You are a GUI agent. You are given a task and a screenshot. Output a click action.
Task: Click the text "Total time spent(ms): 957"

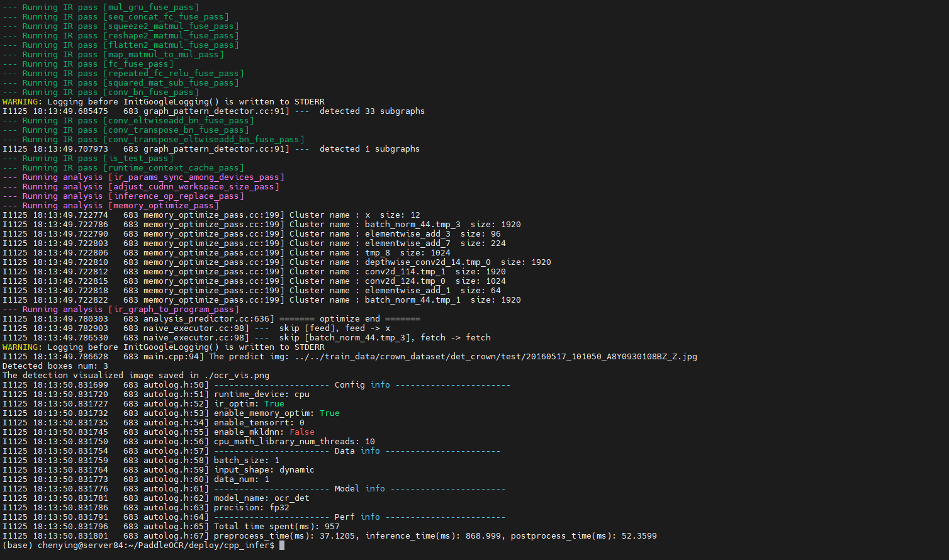pyautogui.click(x=277, y=527)
